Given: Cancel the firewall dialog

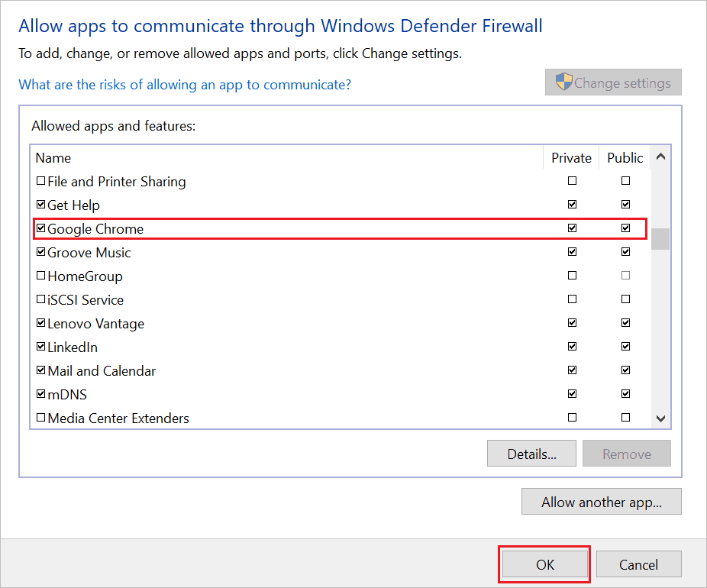Looking at the screenshot, I should [x=638, y=564].
